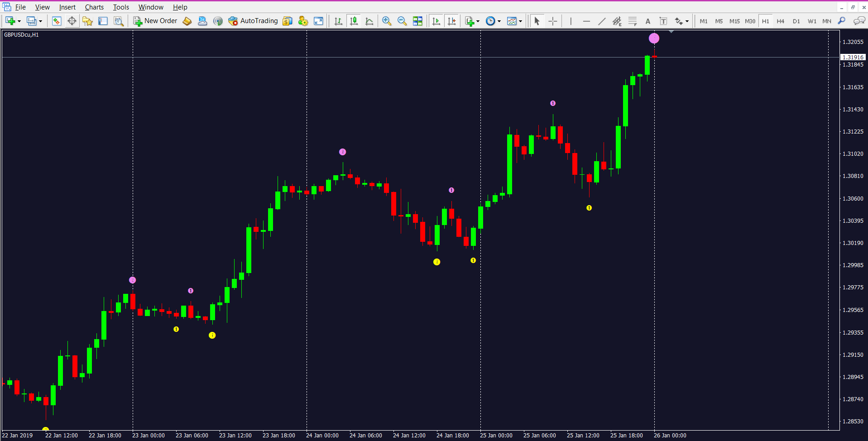The width and height of the screenshot is (868, 441).
Task: Open the Periods clock icon
Action: [x=490, y=21]
